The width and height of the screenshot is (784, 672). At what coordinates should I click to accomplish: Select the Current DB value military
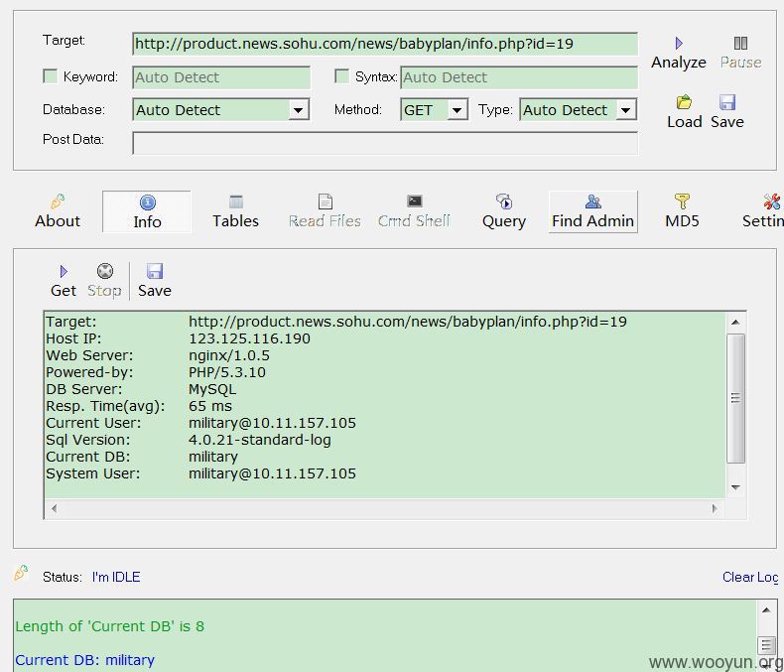point(213,457)
